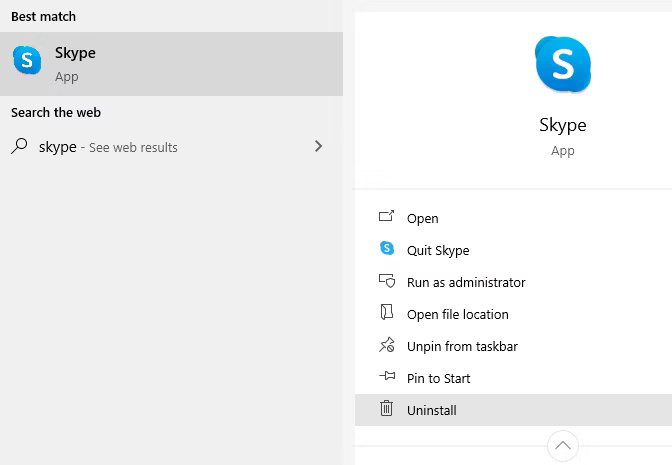Screen dimensions: 672x465
Task: Click the magnifier icon beside skype web search
Action: click(19, 146)
